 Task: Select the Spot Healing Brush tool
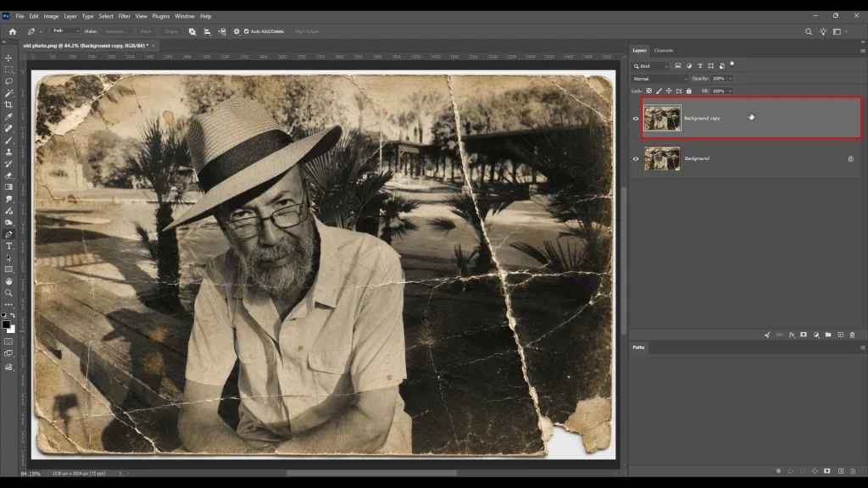(8, 129)
